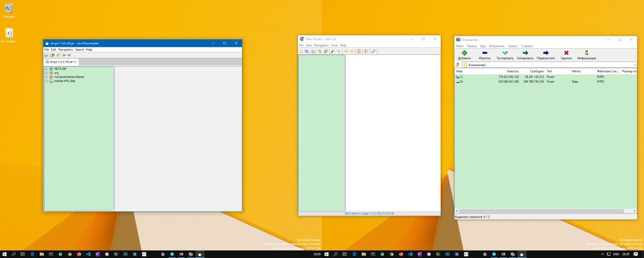This screenshot has height=258, width=644.
Task: Expand org package node in JD-GUI tree
Action: pyautogui.click(x=46, y=73)
